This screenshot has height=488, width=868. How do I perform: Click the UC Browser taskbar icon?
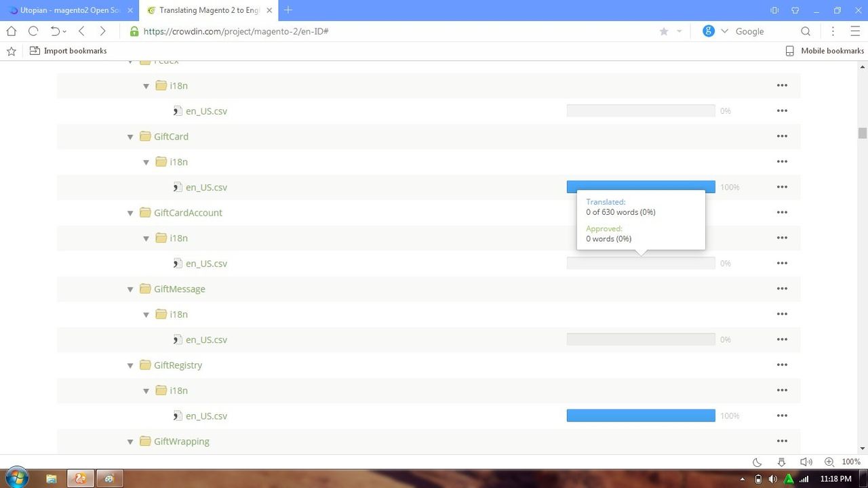click(80, 479)
